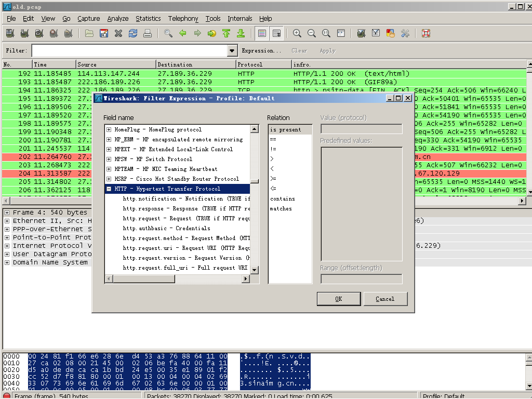
Task: Open preferences tools icon
Action: click(405, 33)
